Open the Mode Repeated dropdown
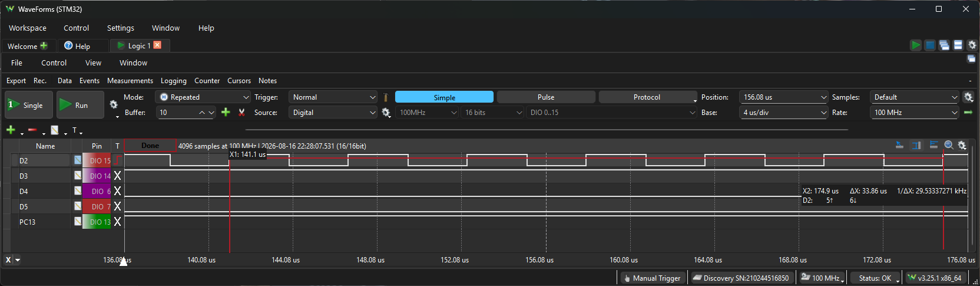980x286 pixels. tap(204, 97)
